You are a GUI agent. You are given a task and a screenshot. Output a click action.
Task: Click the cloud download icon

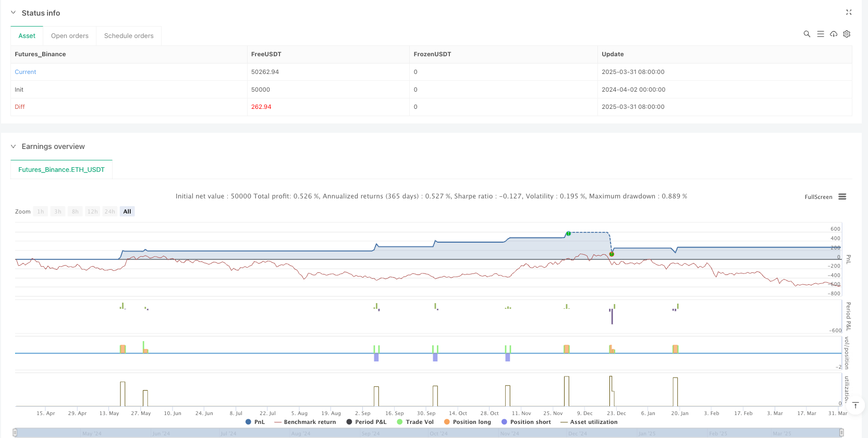(x=834, y=34)
